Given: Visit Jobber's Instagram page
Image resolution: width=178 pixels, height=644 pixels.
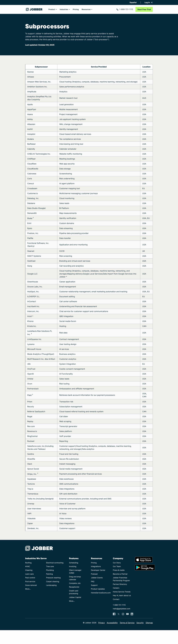Looking at the screenshot, I should coord(123,614).
